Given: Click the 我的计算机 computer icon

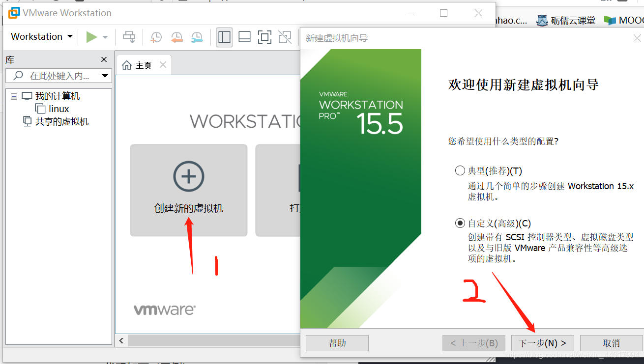Looking at the screenshot, I should click(27, 96).
